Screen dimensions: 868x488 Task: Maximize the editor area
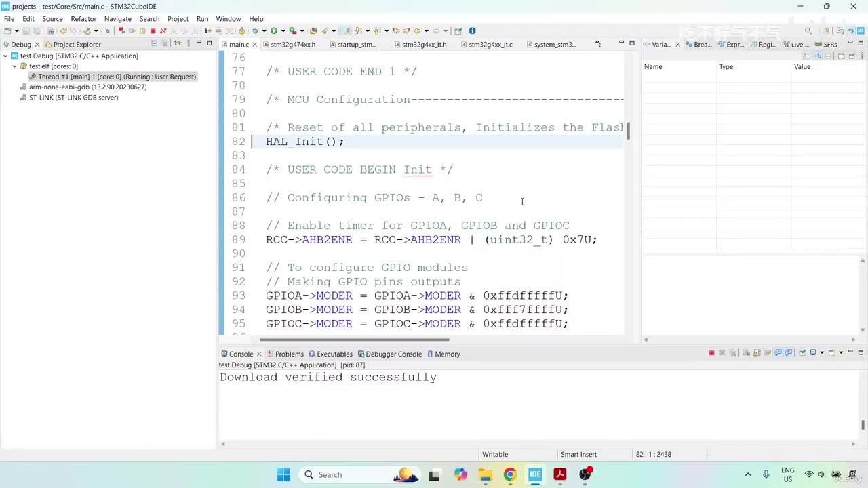[x=633, y=43]
